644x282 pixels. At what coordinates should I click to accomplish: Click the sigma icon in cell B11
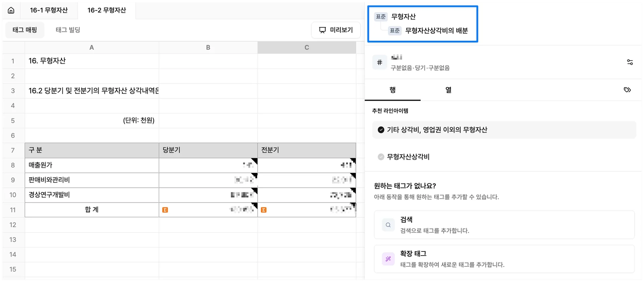pos(165,210)
